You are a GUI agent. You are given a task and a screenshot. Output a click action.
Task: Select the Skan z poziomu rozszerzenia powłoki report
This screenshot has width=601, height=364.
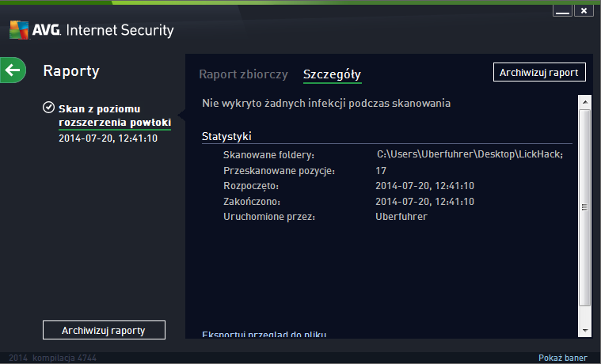pyautogui.click(x=115, y=116)
